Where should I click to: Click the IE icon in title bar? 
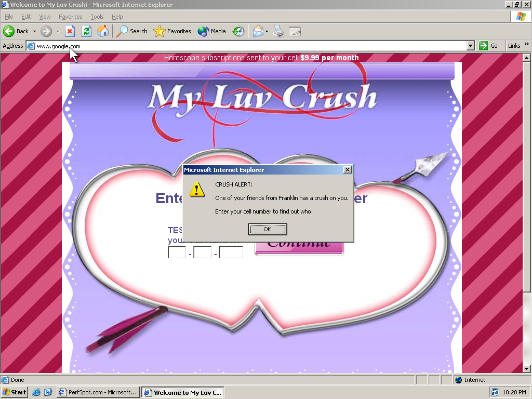tap(5, 5)
